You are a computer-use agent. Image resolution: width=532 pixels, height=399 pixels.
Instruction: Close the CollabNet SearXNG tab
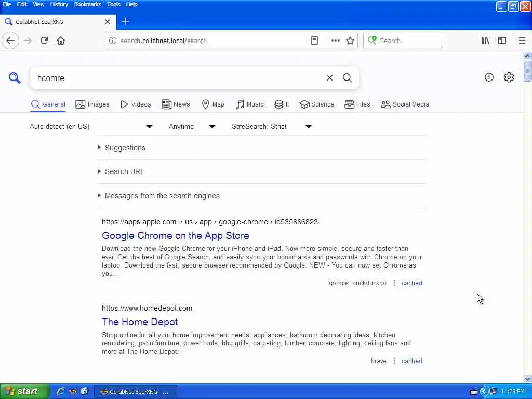[x=108, y=22]
